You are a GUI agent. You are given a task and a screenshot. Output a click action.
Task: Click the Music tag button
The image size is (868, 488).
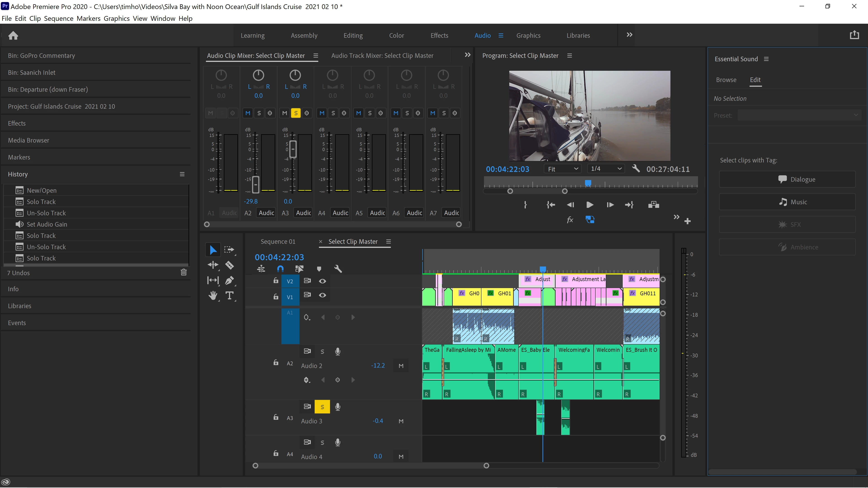click(x=787, y=202)
